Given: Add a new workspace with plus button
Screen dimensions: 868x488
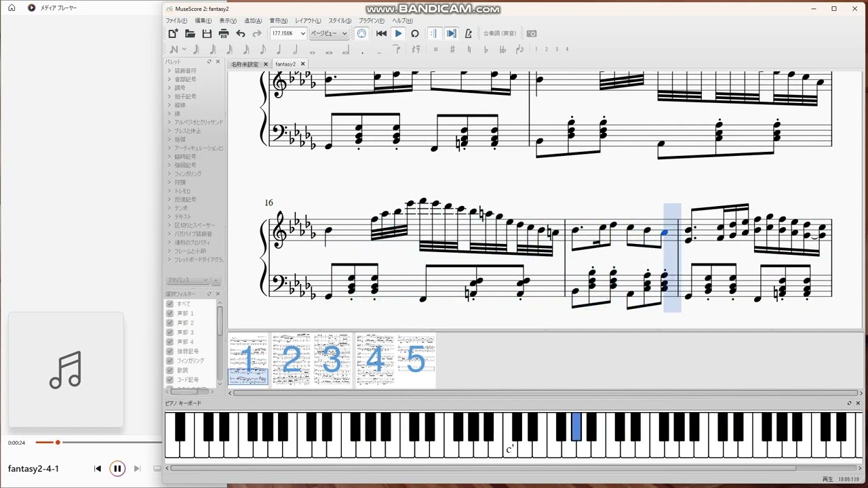Looking at the screenshot, I should 216,280.
